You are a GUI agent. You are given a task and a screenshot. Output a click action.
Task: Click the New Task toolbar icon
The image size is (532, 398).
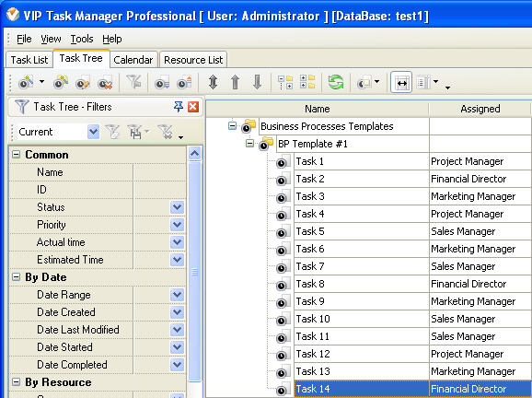tap(26, 82)
